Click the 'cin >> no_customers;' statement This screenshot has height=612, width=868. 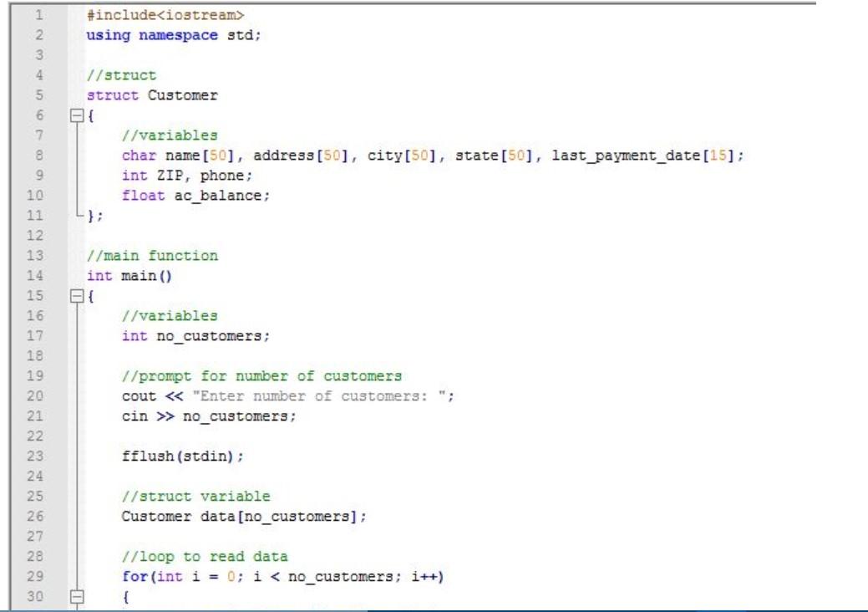(209, 416)
